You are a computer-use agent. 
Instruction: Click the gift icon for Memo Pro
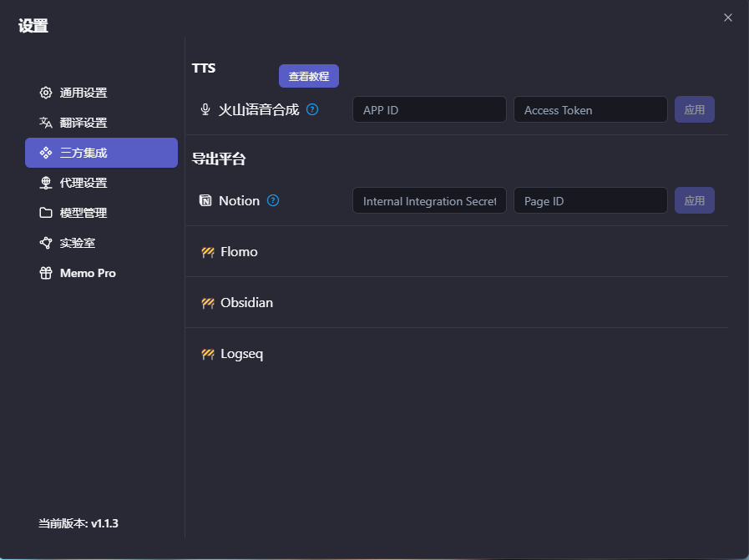tap(46, 273)
